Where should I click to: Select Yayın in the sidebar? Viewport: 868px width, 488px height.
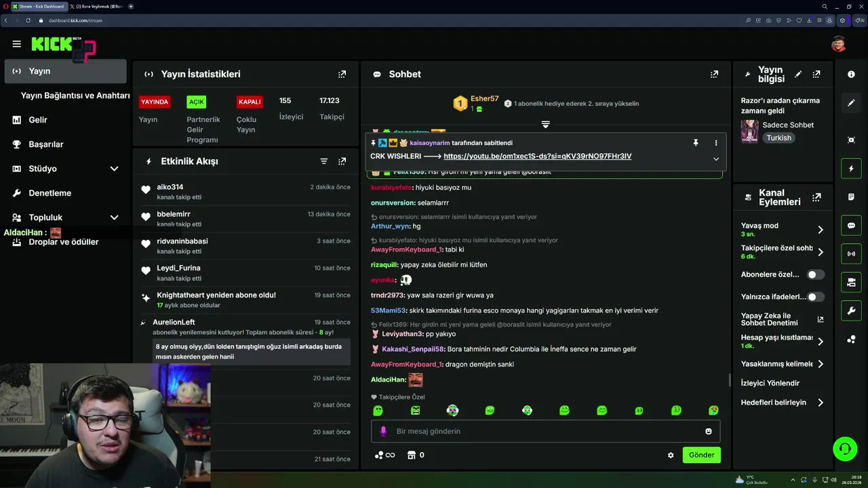coord(65,71)
